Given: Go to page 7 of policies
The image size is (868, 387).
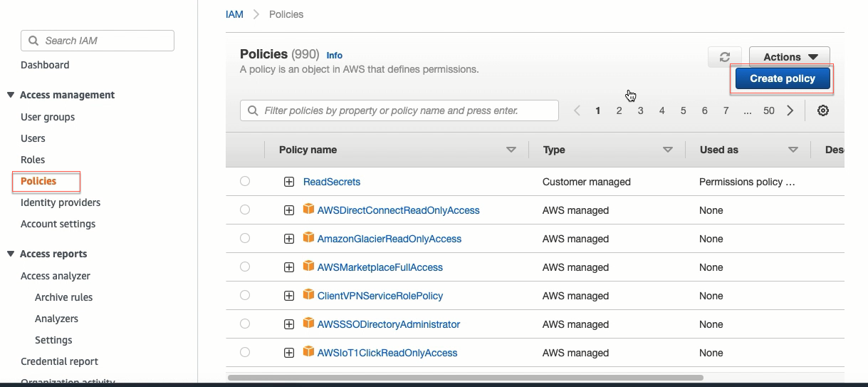Looking at the screenshot, I should [x=726, y=110].
